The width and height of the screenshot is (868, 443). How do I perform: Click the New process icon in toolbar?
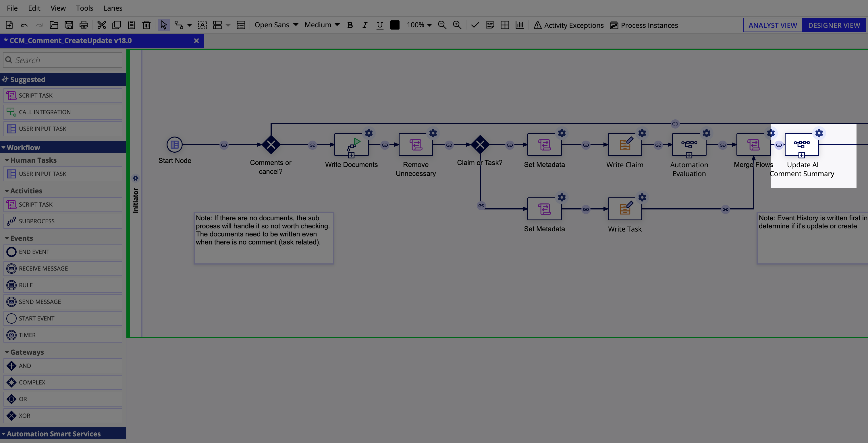coord(9,25)
